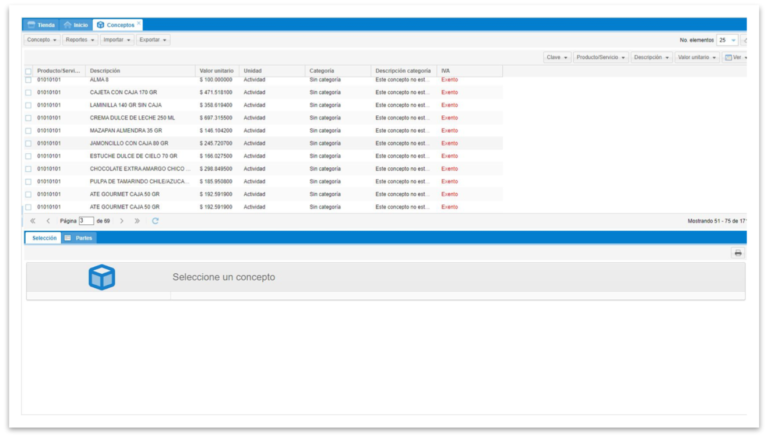
Task: Switch to the Inicio tab
Action: (76, 24)
